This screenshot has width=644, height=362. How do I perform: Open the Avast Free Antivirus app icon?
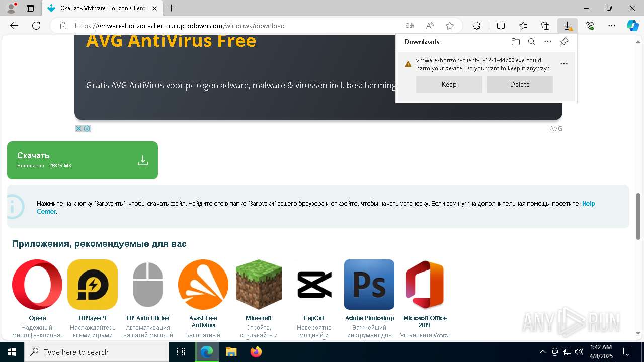tap(203, 285)
